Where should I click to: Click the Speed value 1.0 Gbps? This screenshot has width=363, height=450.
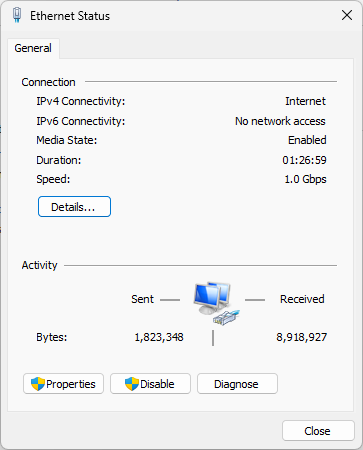(305, 179)
